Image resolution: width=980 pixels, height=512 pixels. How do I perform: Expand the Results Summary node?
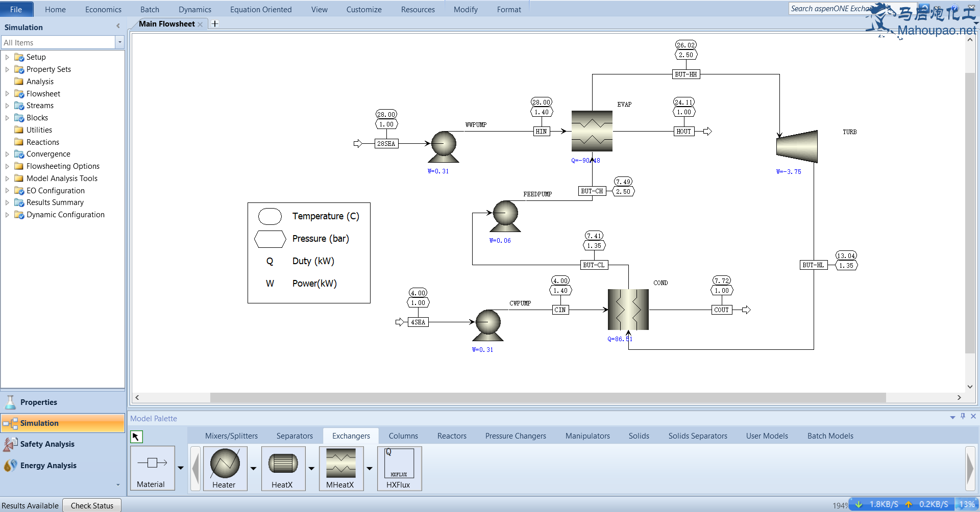7,202
